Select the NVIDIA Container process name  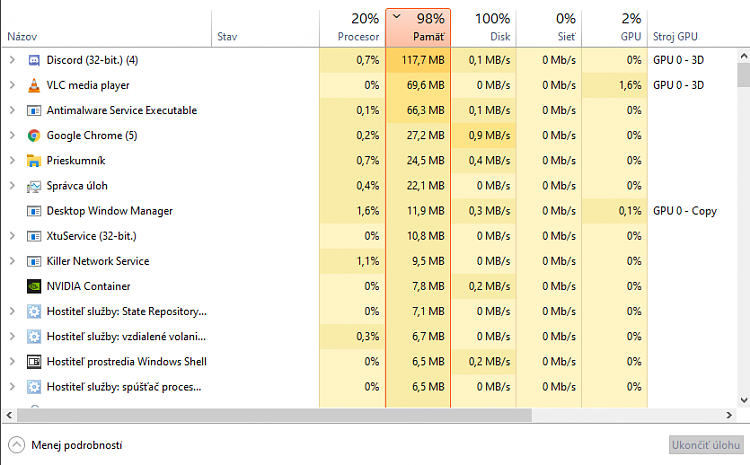(x=88, y=286)
